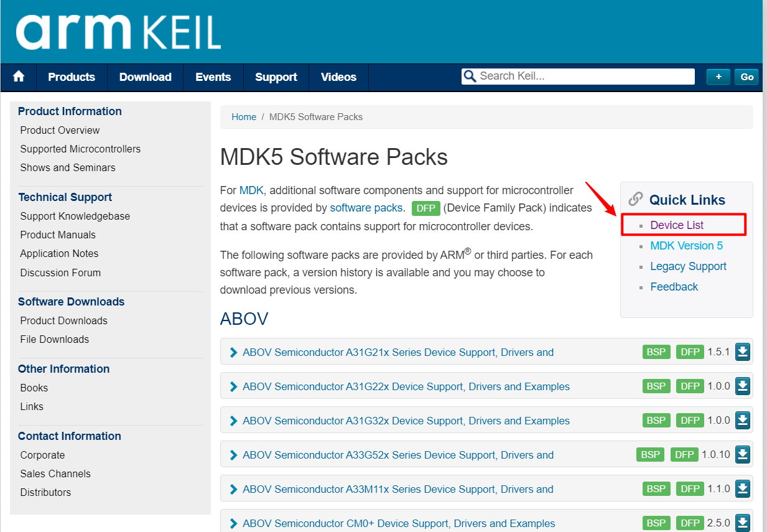Click DFP badge on A31G22x row
This screenshot has height=532, width=767.
click(x=690, y=386)
